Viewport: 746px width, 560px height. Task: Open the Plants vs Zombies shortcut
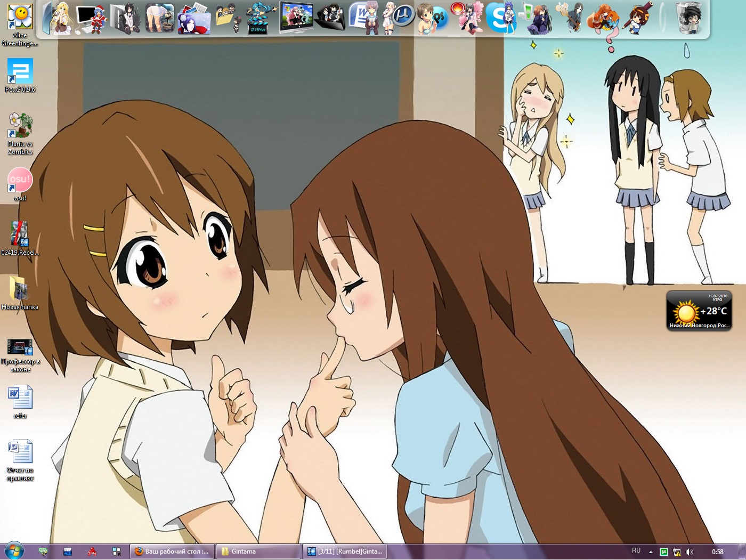(20, 133)
